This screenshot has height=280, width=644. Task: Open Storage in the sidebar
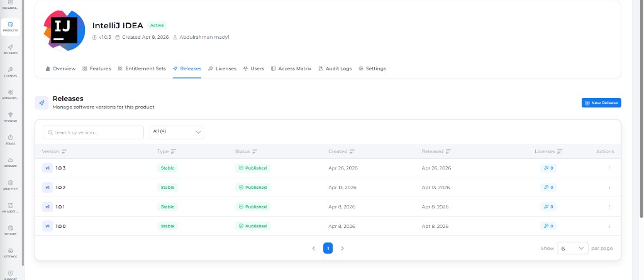coord(10,163)
